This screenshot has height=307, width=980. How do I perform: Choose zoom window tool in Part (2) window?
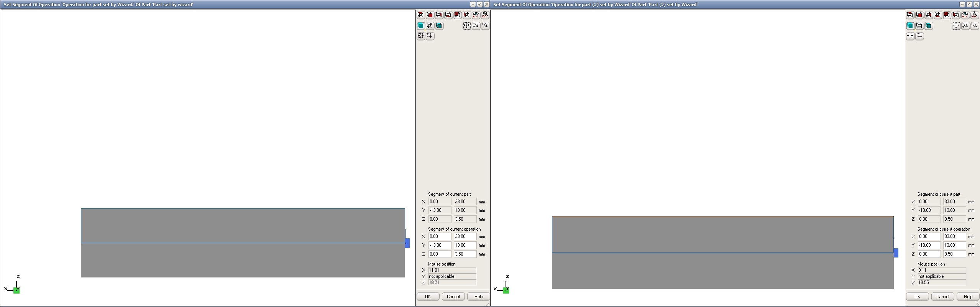pyautogui.click(x=974, y=26)
